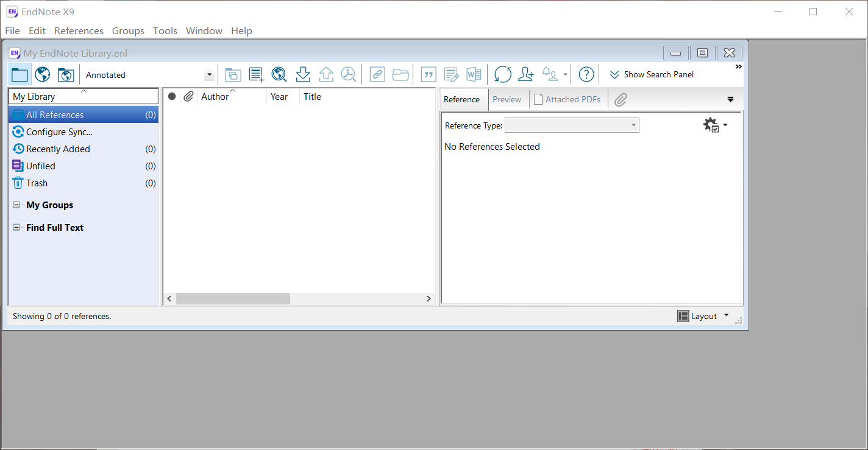Image resolution: width=868 pixels, height=450 pixels.
Task: Click Import download-arrow toolbar icon
Action: pos(303,74)
